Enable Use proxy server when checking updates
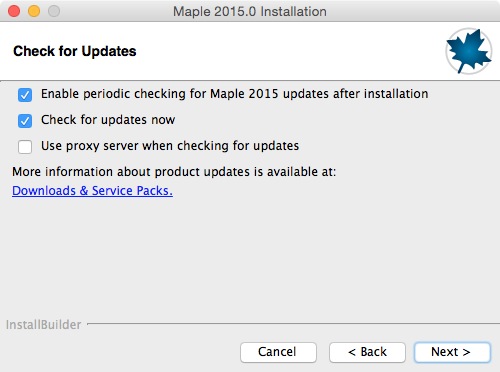 pos(25,147)
